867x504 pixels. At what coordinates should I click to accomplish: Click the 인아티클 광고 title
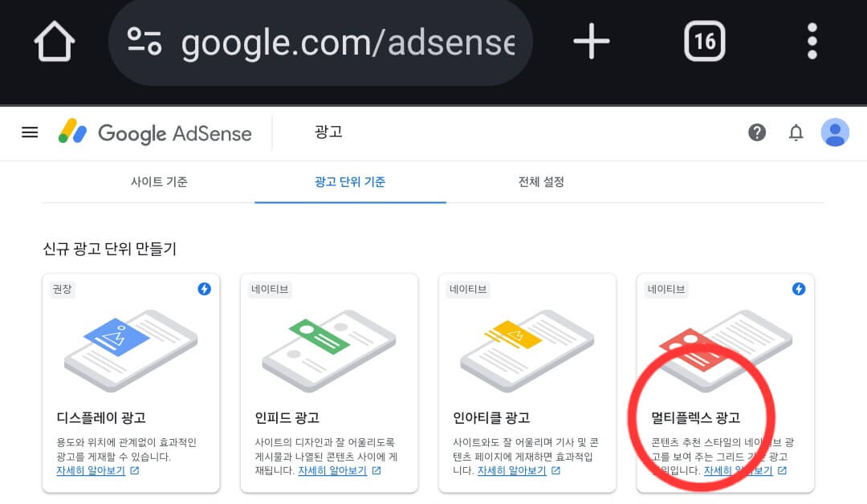(x=491, y=418)
